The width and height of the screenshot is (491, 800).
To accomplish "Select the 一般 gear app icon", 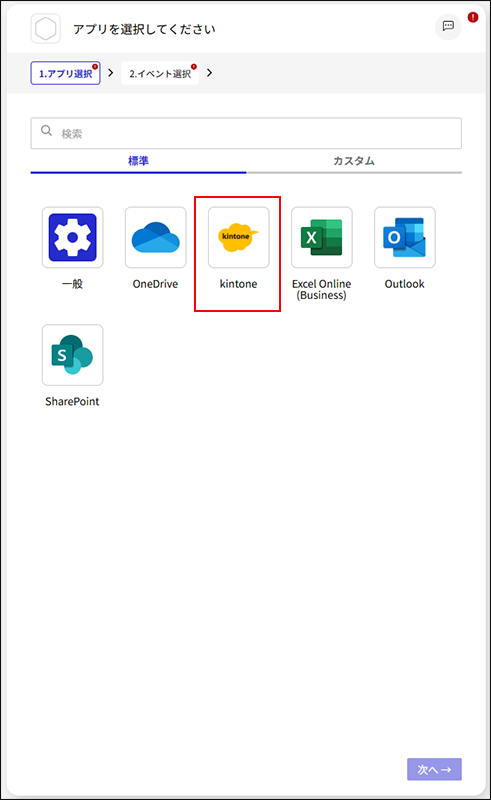I will click(72, 237).
